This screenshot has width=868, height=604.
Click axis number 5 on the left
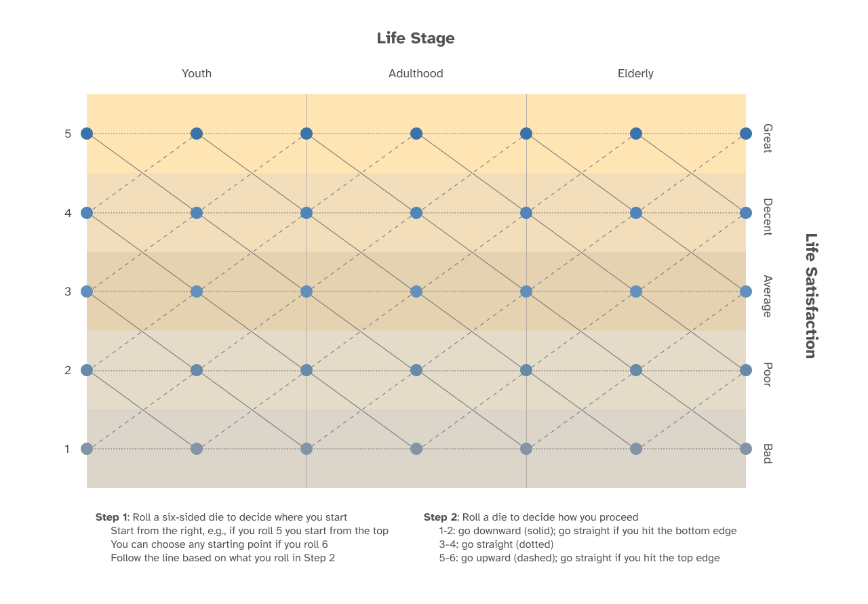click(68, 134)
